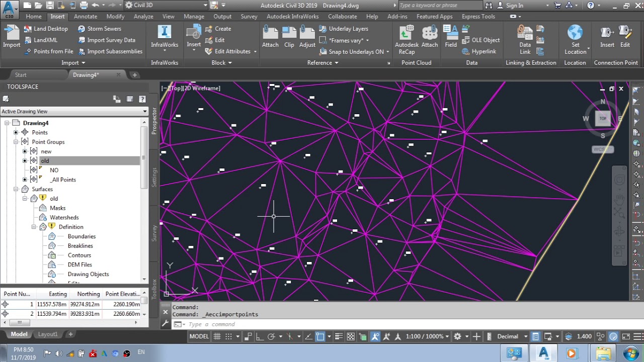Open Windows Start button
This screenshot has height=362, width=644.
tap(631, 352)
